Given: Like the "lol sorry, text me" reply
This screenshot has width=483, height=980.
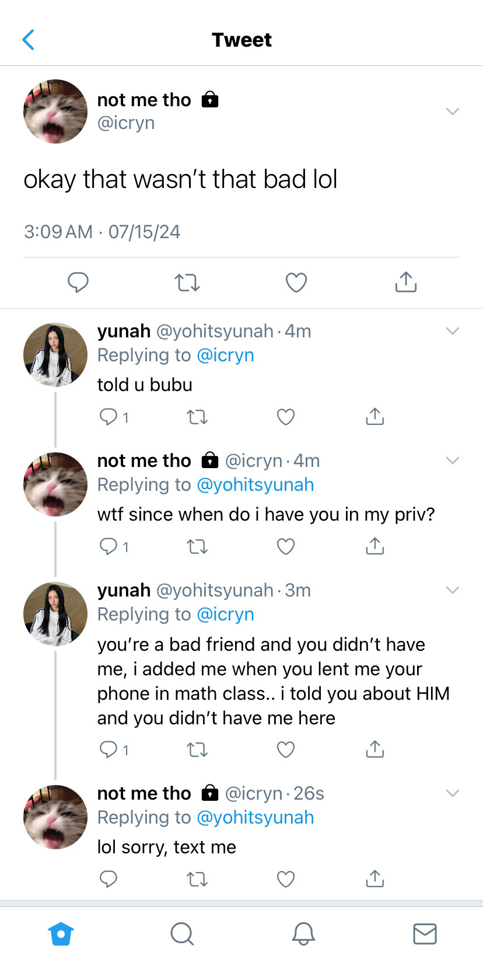Looking at the screenshot, I should (286, 879).
